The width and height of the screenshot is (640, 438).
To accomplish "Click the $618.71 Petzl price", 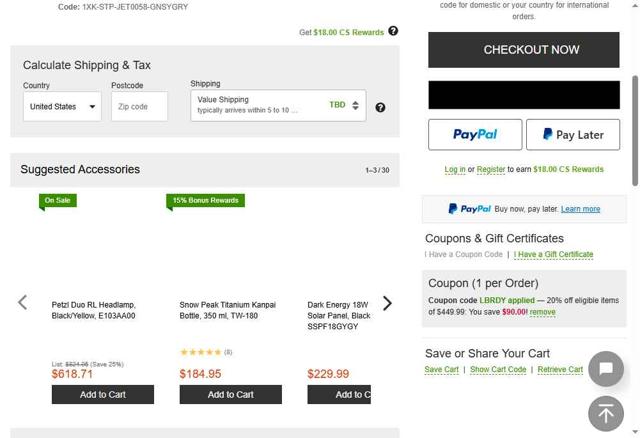I will coord(72,374).
